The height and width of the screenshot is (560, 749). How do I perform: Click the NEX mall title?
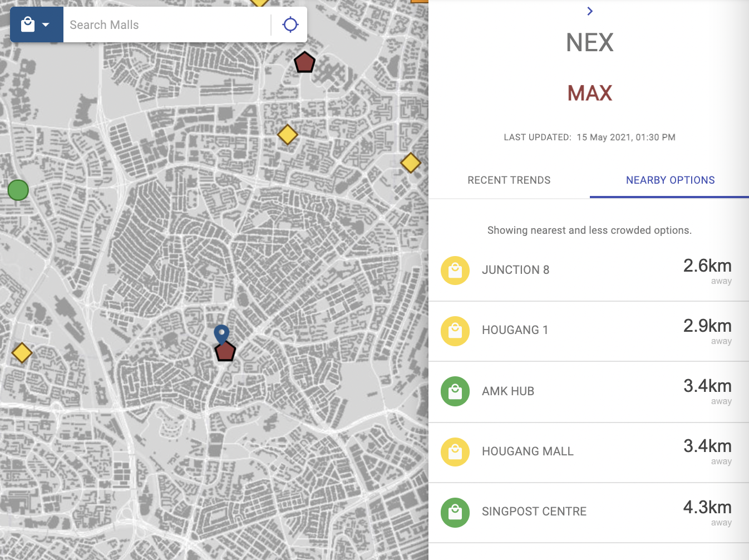pos(590,43)
